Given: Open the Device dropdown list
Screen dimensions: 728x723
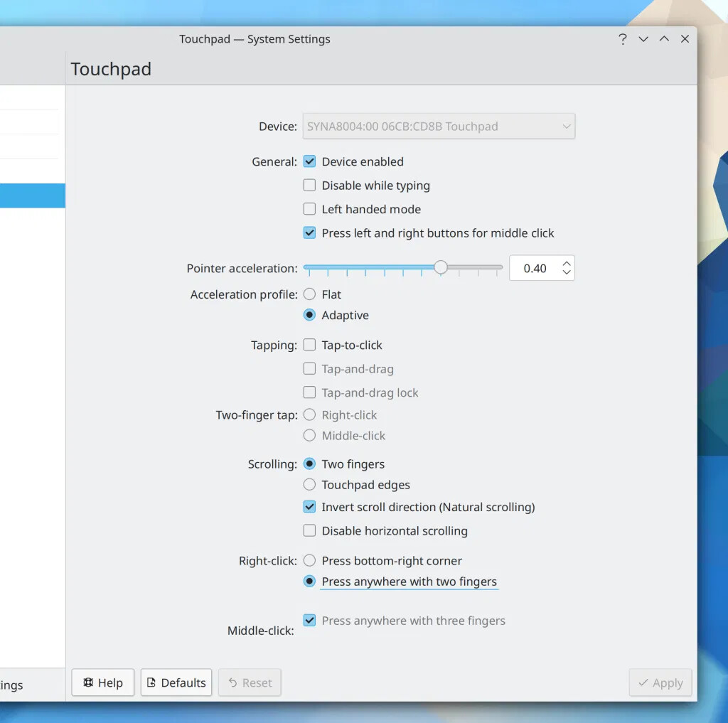Looking at the screenshot, I should point(439,127).
